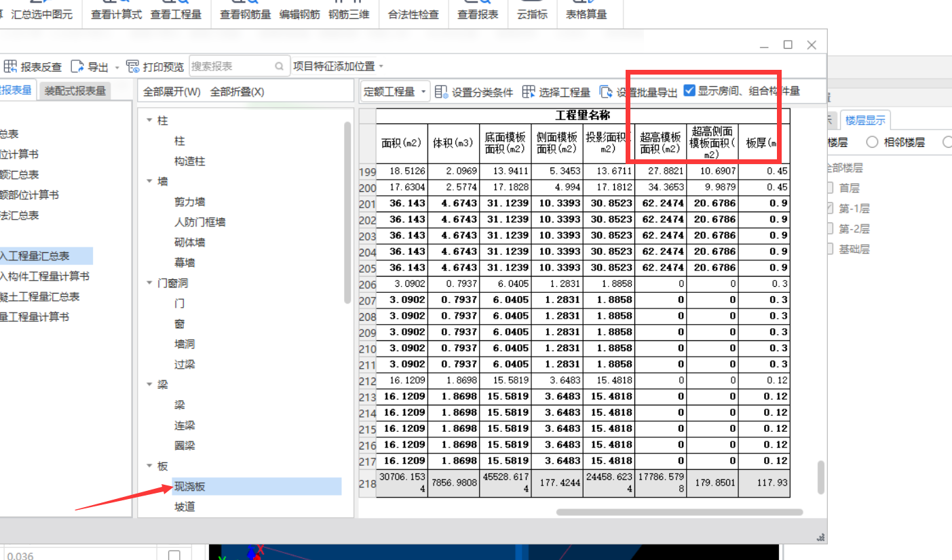Click the 底面模板面积(m2) column header
Viewport: 952px width, 560px height.
[x=505, y=143]
